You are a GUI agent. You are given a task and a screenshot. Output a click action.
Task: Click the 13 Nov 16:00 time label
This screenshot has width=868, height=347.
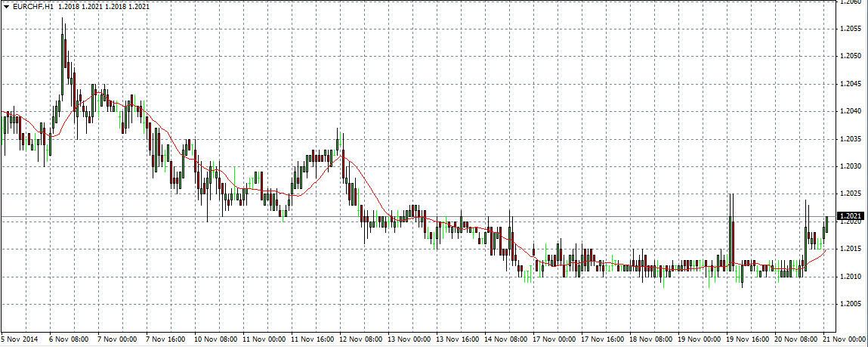458,338
